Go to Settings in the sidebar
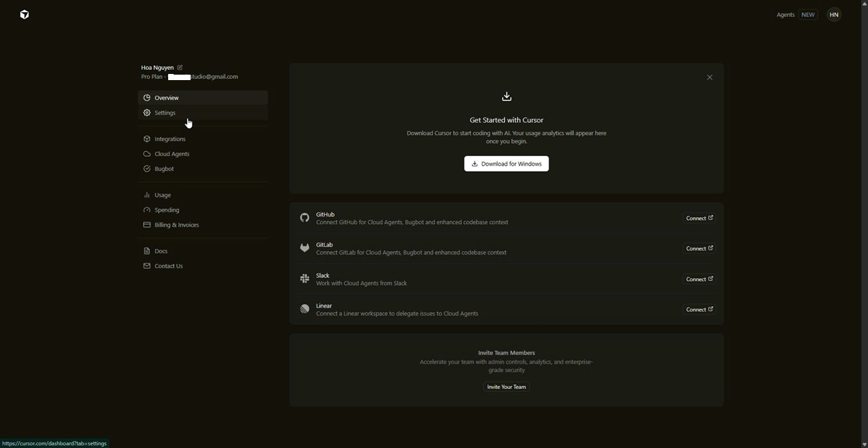 click(203, 113)
